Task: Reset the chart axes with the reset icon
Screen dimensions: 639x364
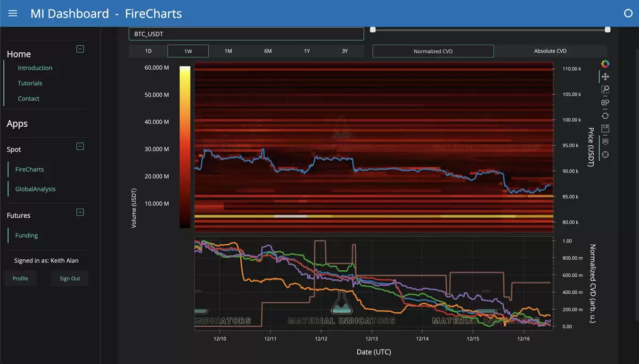Action: point(605,115)
